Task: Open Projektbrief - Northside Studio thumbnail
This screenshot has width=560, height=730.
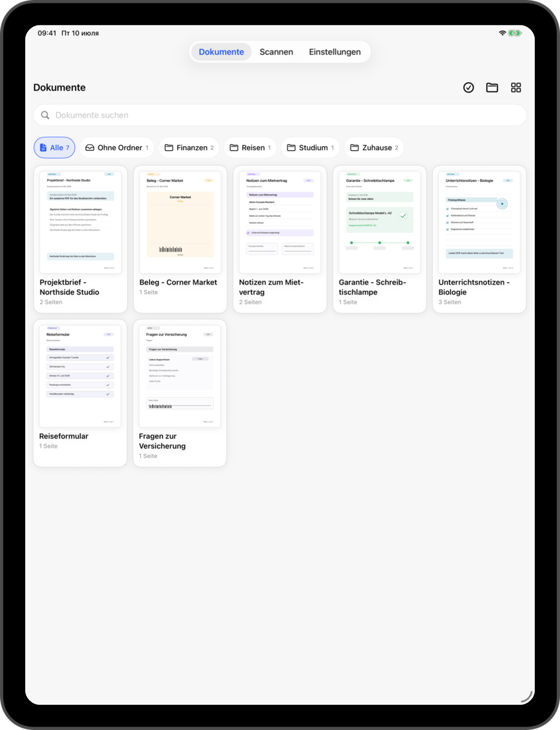Action: tap(81, 222)
